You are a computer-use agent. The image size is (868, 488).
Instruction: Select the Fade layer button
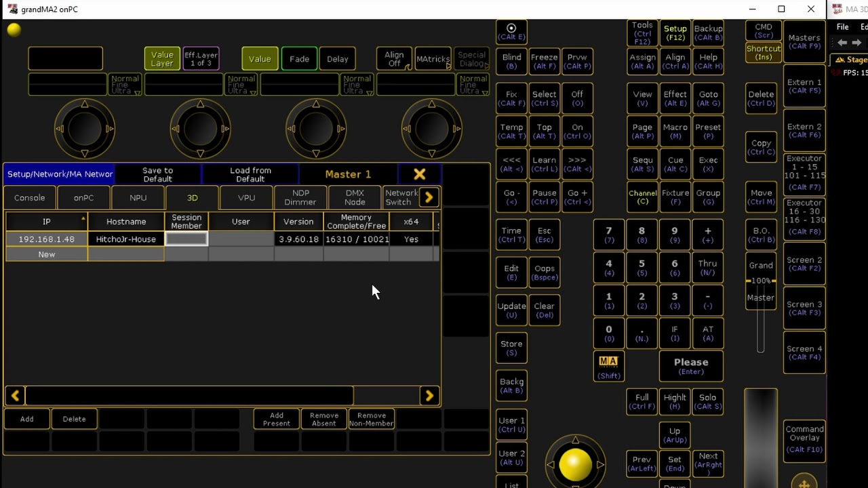click(299, 59)
